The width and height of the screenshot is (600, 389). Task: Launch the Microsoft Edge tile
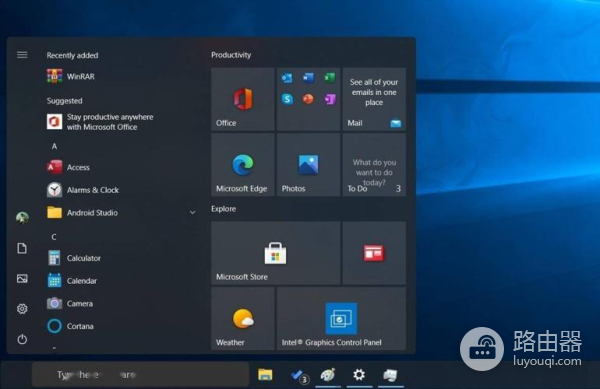[x=243, y=165]
